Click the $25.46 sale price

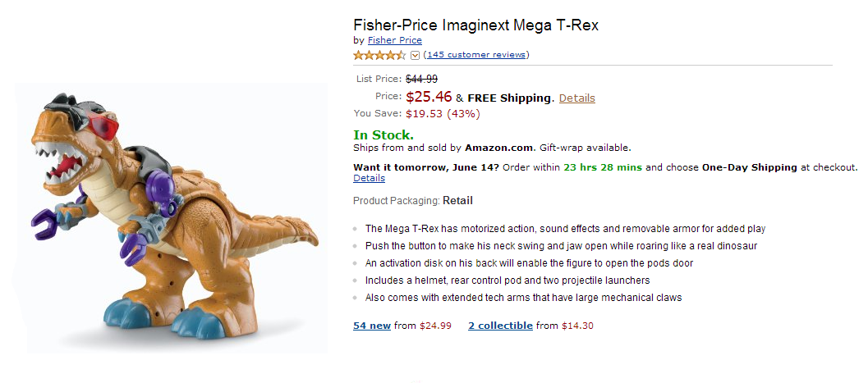coord(429,97)
